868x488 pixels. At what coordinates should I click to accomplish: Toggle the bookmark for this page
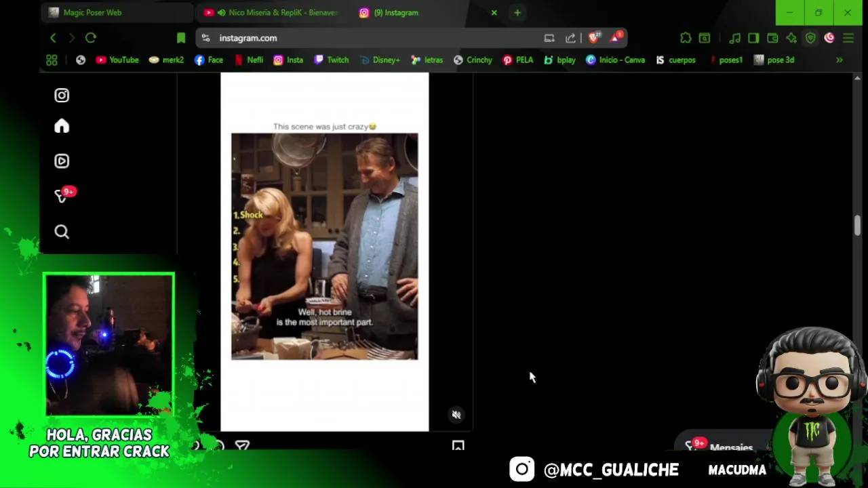coord(181,38)
